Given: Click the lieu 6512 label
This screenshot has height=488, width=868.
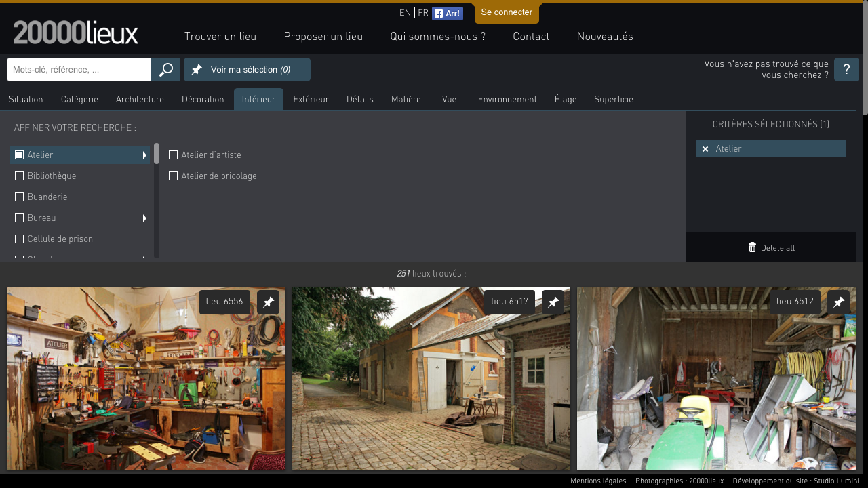Looking at the screenshot, I should coord(795,302).
